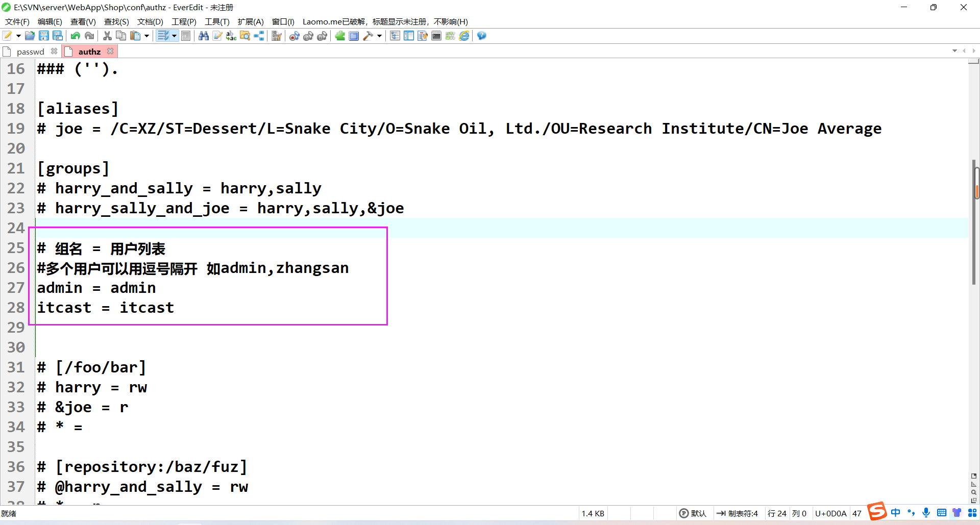Open the 扩展(A) menu
The image size is (980, 525).
[251, 21]
